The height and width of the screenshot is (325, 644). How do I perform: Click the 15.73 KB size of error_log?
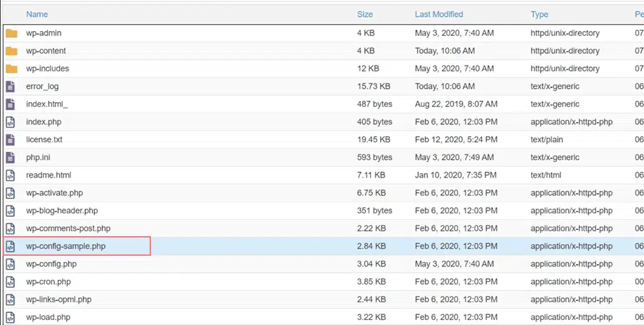(374, 86)
